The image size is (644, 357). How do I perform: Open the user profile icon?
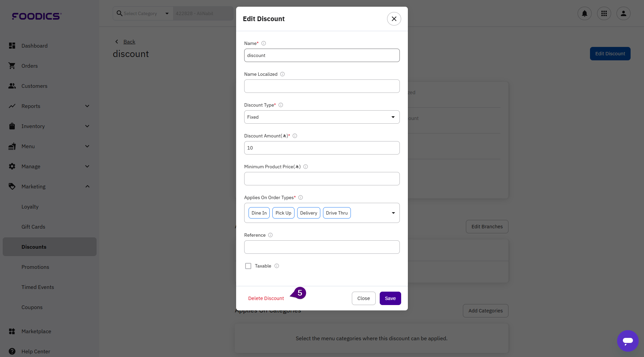pyautogui.click(x=623, y=13)
